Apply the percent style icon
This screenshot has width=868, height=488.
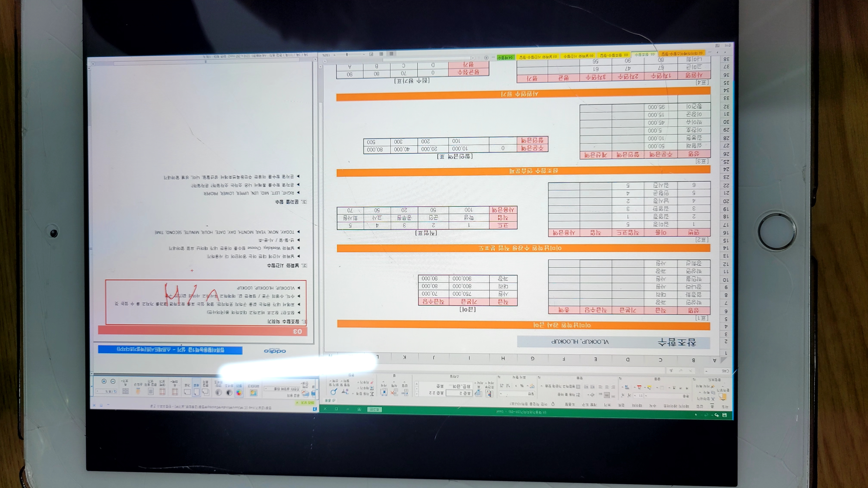[522, 386]
